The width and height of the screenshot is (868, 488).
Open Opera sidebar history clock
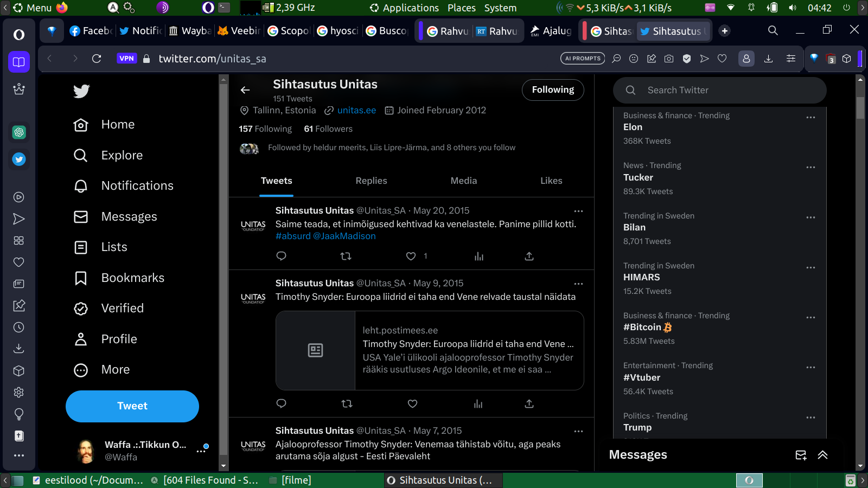point(19,328)
